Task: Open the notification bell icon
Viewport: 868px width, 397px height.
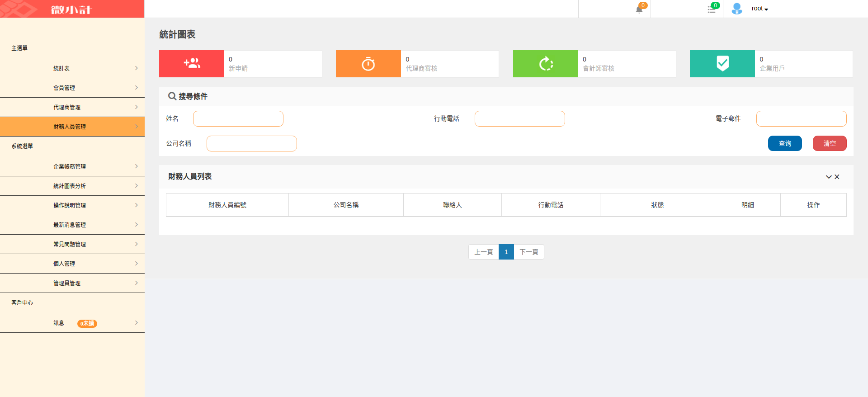Action: pyautogui.click(x=639, y=9)
